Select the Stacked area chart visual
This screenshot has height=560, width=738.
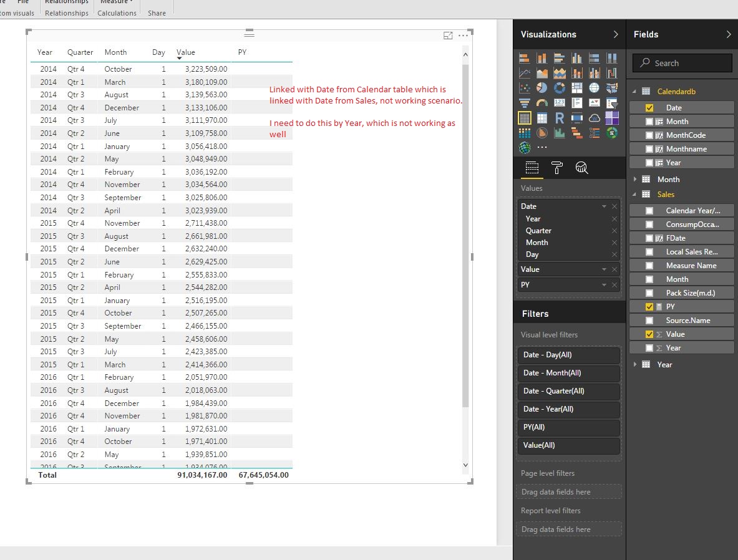pyautogui.click(x=559, y=73)
